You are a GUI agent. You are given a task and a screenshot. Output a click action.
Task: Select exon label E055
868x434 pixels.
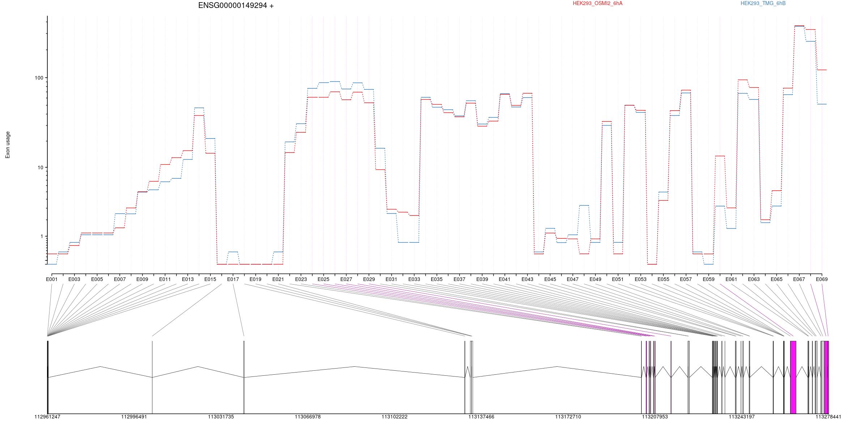tap(663, 279)
